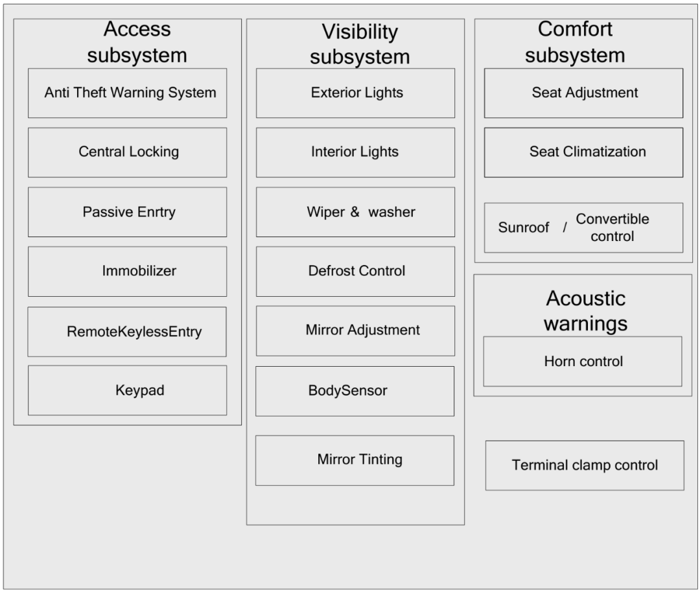The height and width of the screenshot is (611, 700).
Task: Select the Terminal clamp control block
Action: point(585,465)
